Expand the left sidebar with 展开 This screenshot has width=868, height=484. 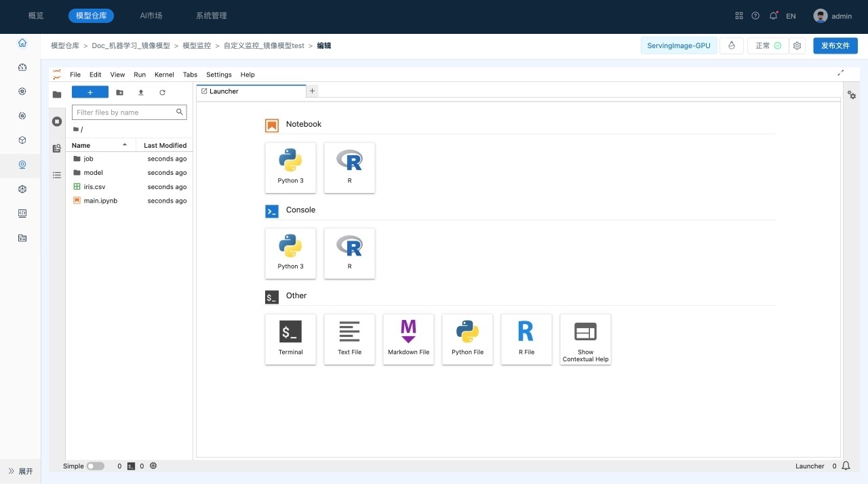(20, 471)
